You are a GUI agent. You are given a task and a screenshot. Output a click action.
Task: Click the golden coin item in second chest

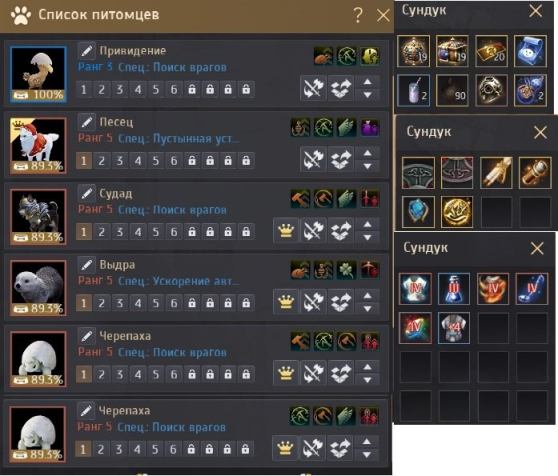457,212
